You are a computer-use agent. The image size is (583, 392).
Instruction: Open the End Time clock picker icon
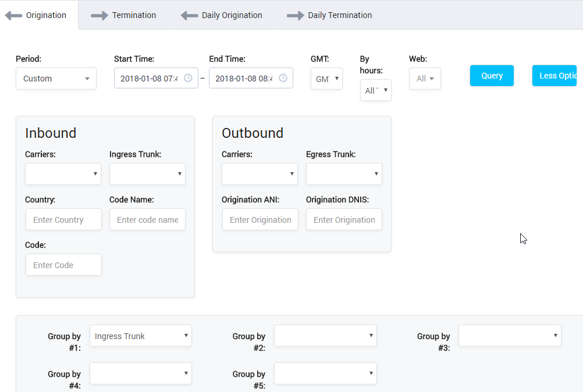coord(283,77)
